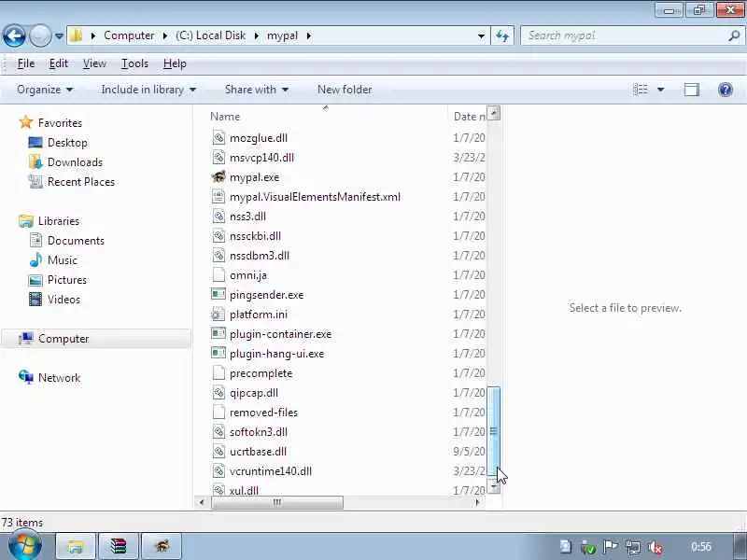Open Windows Explorer taskbar button

click(x=76, y=546)
